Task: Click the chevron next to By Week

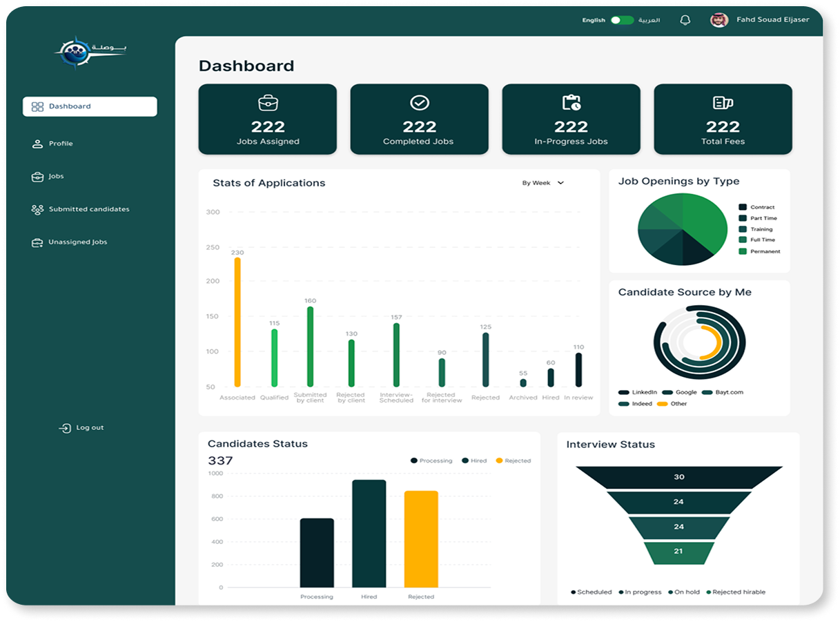Action: point(560,183)
